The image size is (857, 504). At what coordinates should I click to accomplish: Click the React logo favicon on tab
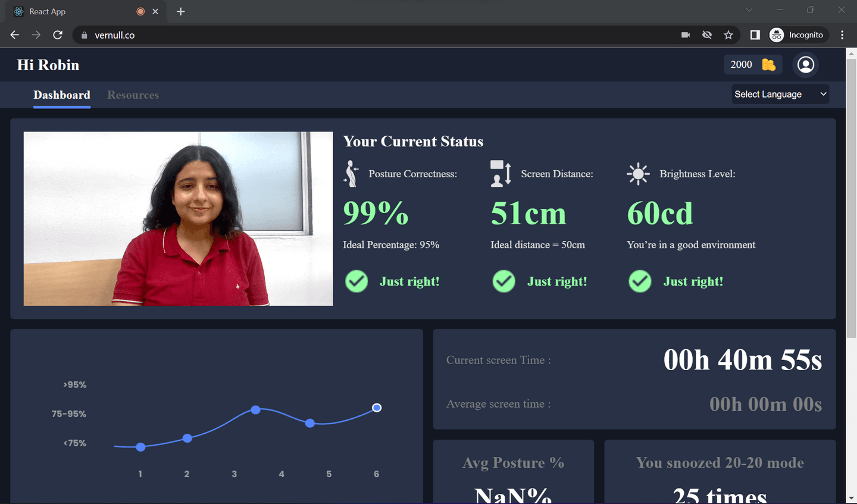click(18, 11)
